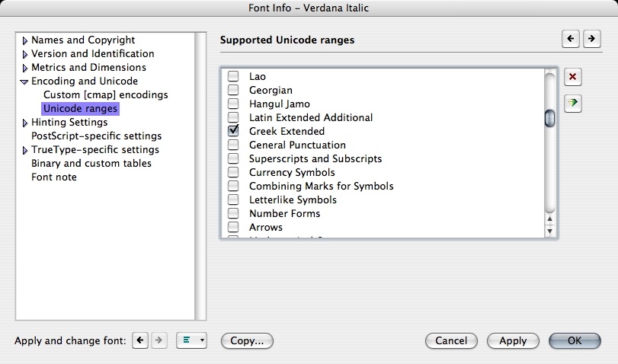Enable the Letterlike Symbols checkbox
Image resolution: width=618 pixels, height=364 pixels.
tap(233, 200)
